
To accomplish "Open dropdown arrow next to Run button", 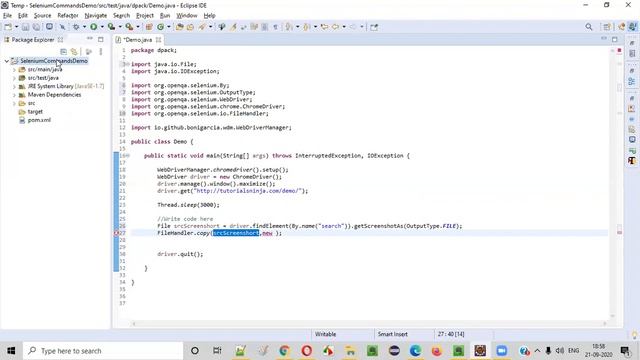I will tap(102, 27).
